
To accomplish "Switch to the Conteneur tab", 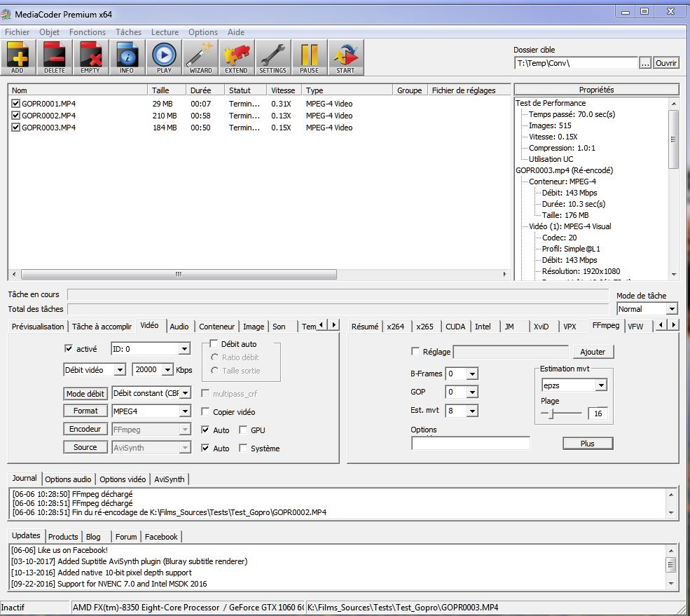I will [x=216, y=327].
